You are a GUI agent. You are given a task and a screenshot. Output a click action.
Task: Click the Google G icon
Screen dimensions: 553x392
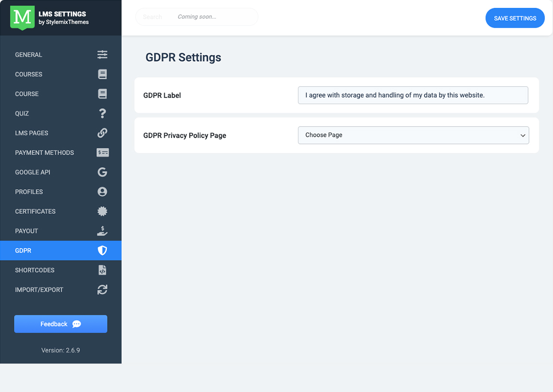coord(102,172)
